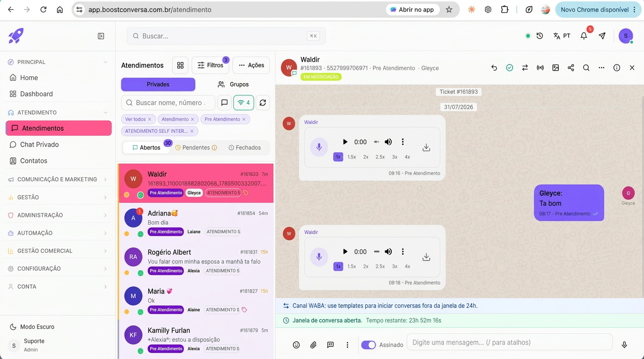Screen dimensions: 644x359
Task: Collapse the left sidebar panel icon
Action: click(101, 36)
